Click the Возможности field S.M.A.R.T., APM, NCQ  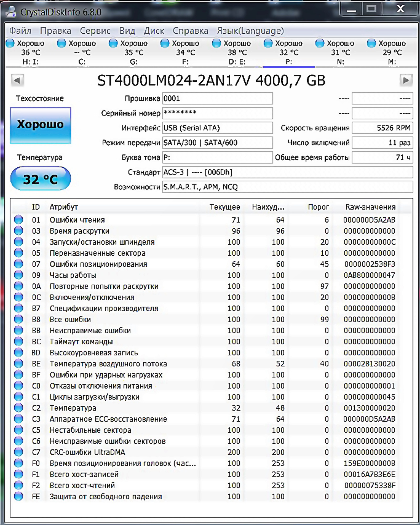pos(287,187)
